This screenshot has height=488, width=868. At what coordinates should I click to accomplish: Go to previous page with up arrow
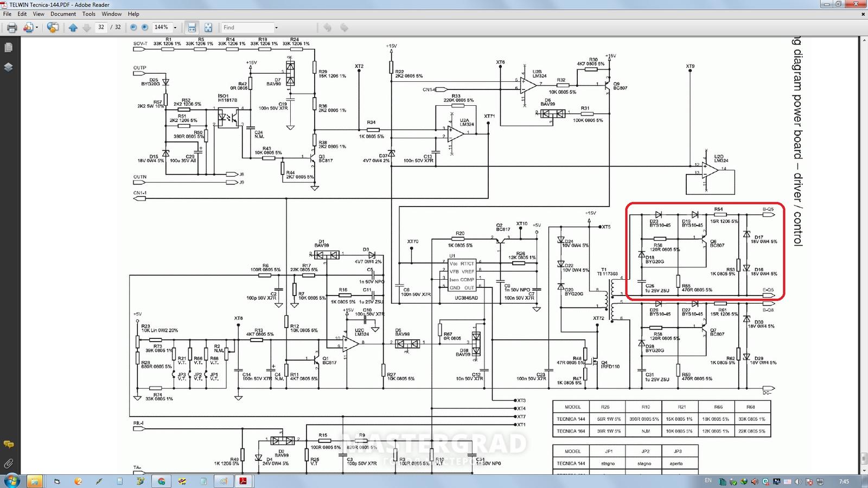(x=73, y=27)
